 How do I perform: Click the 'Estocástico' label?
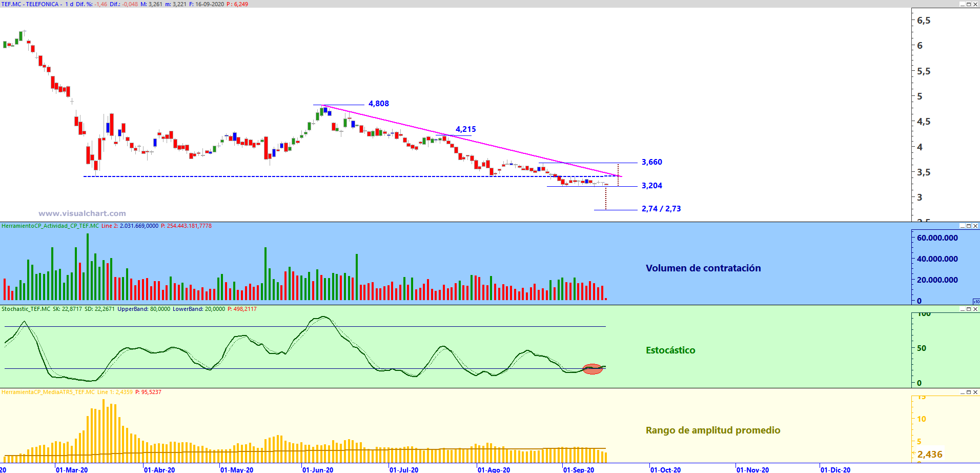(670, 350)
